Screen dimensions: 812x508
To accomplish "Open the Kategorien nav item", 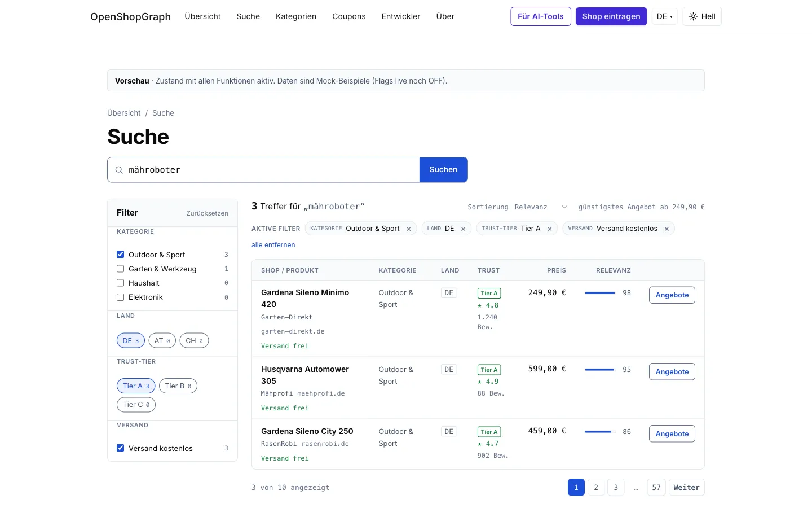I will point(296,16).
